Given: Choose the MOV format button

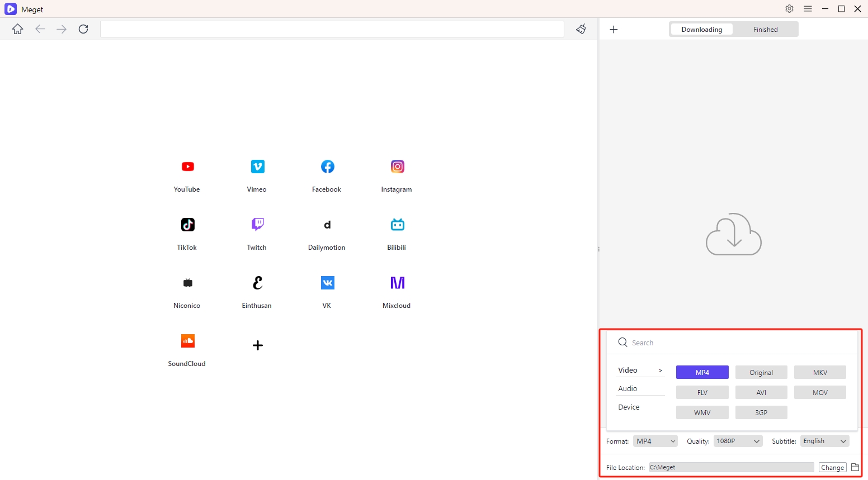Looking at the screenshot, I should tap(820, 393).
